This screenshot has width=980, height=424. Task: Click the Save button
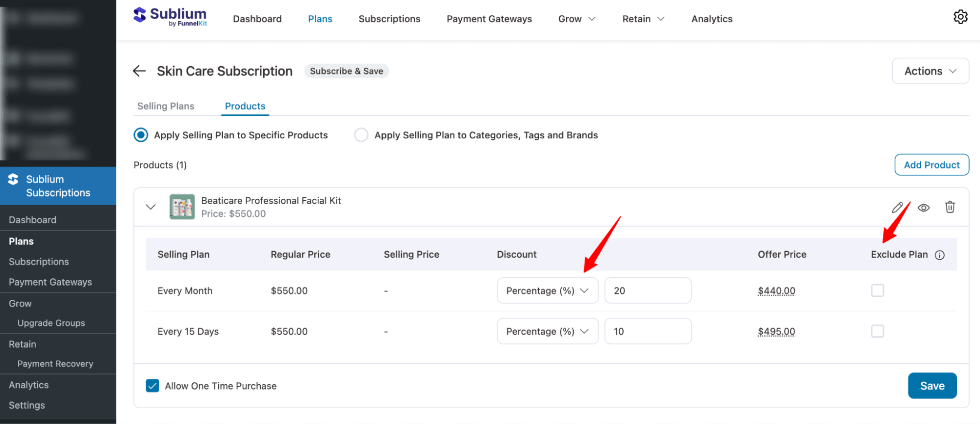point(932,386)
